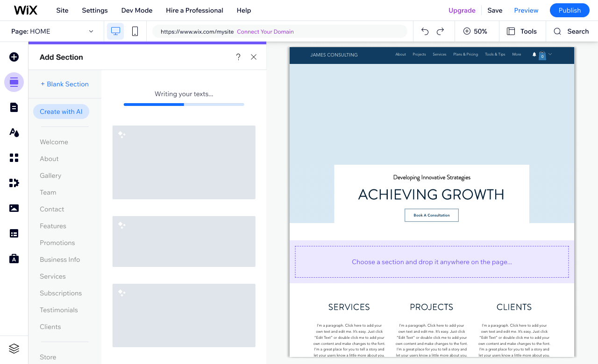The height and width of the screenshot is (364, 598).
Task: Select the Features section category
Action: [x=53, y=226]
